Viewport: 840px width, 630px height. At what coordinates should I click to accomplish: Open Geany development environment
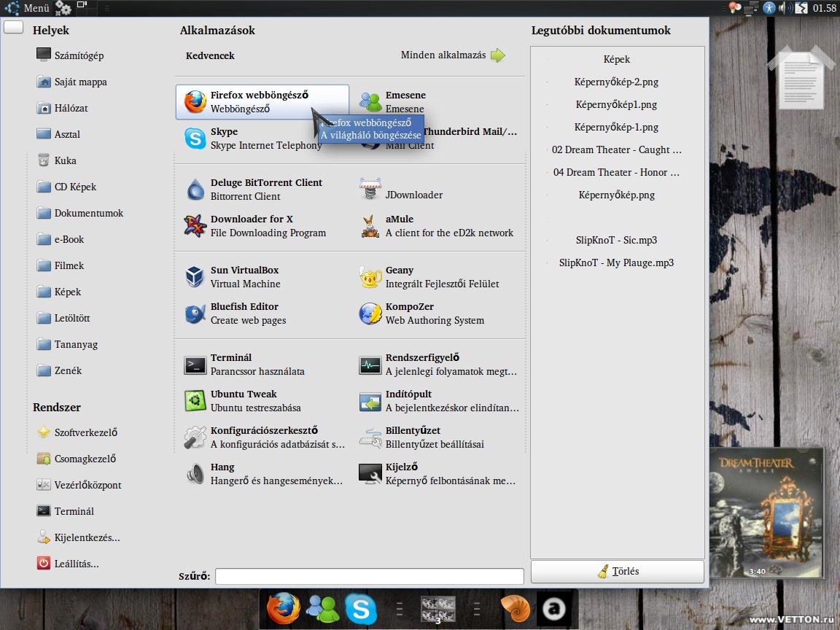coord(438,276)
